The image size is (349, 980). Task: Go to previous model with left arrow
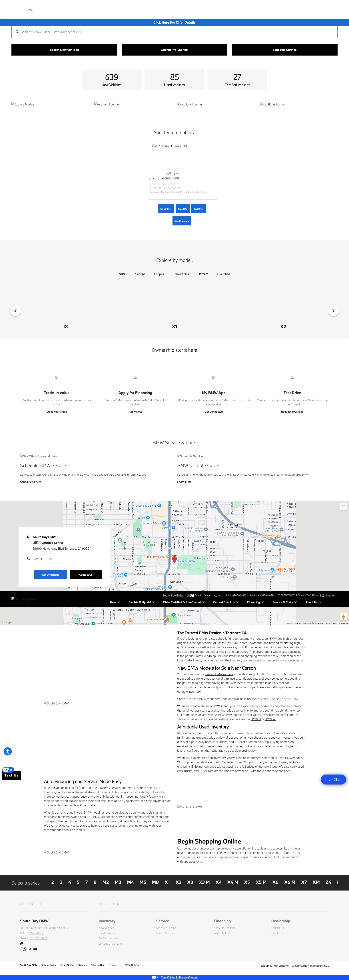[x=16, y=311]
